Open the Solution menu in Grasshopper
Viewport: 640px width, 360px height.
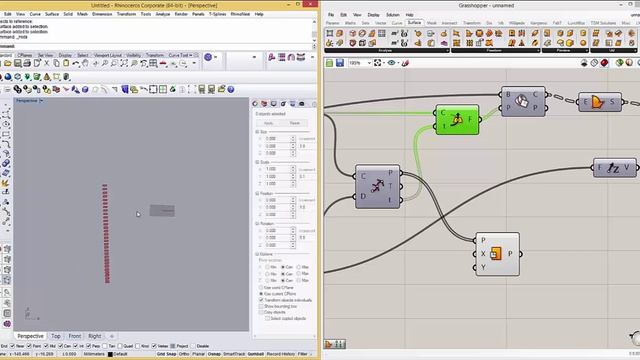[393, 15]
